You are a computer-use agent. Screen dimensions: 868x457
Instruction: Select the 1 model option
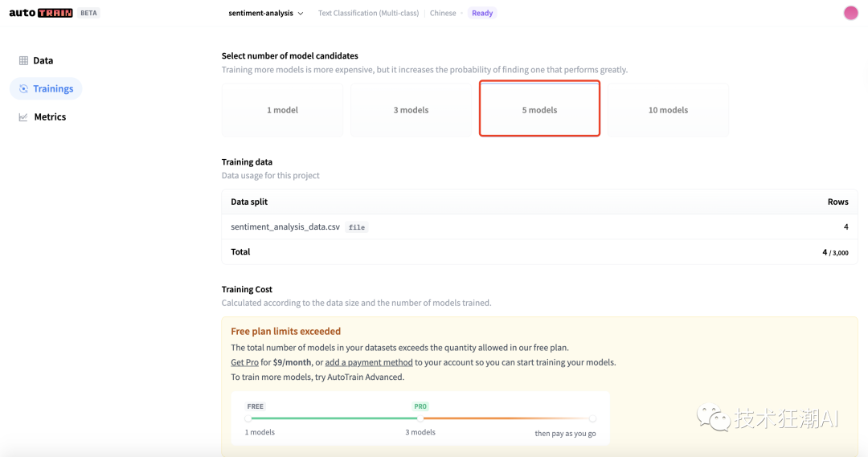coord(282,109)
